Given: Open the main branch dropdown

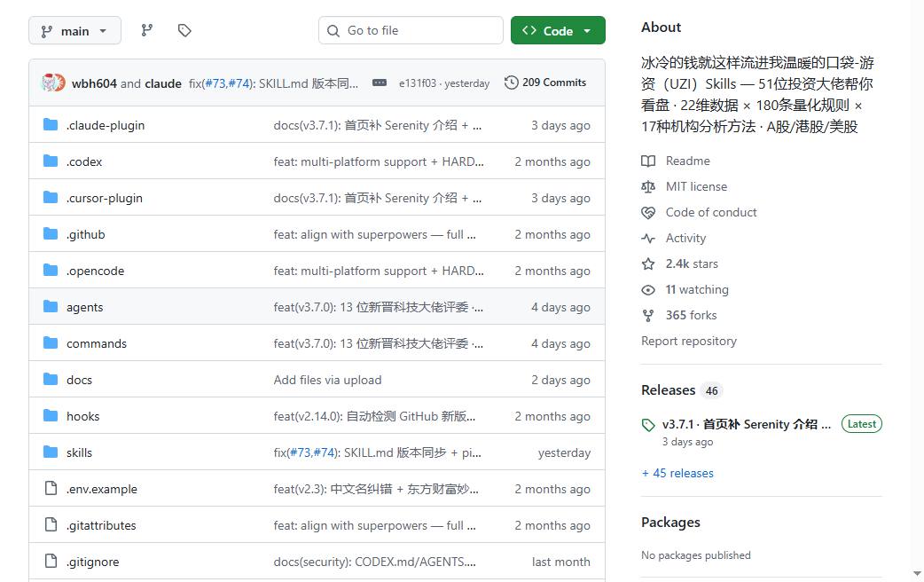Looking at the screenshot, I should 74,31.
